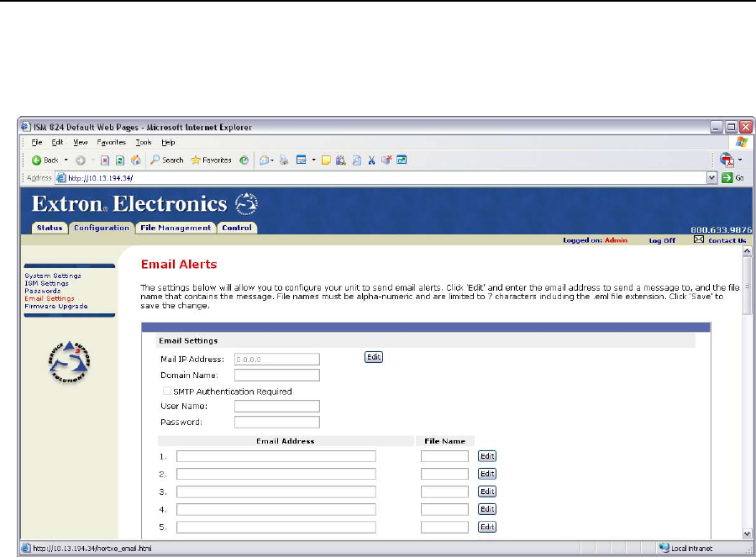The image size is (756, 557).
Task: Open Firmware Upgrade in the sidebar
Action: [56, 306]
